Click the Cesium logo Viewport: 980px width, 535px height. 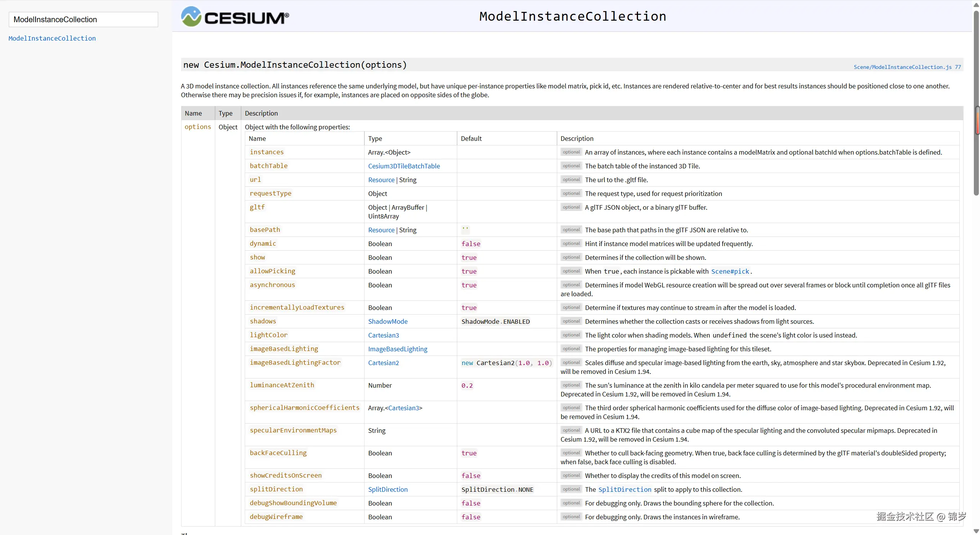tap(235, 16)
